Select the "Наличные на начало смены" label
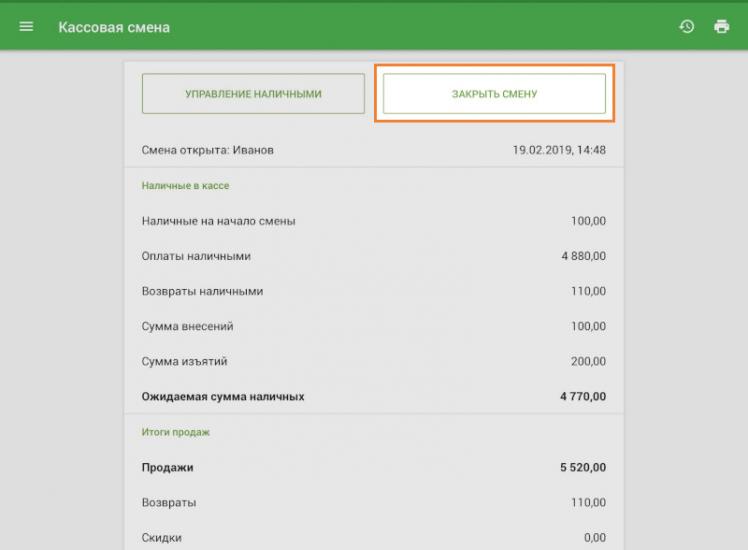The height and width of the screenshot is (550, 748). tap(218, 221)
